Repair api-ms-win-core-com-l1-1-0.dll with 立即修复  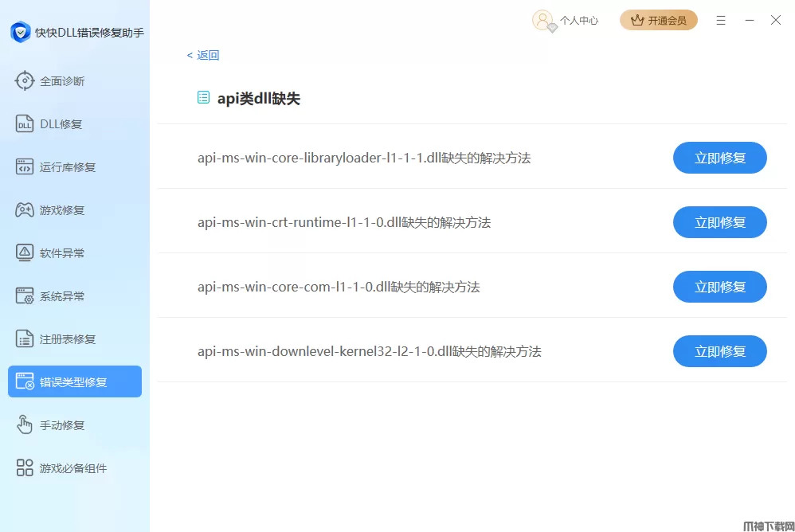click(719, 287)
